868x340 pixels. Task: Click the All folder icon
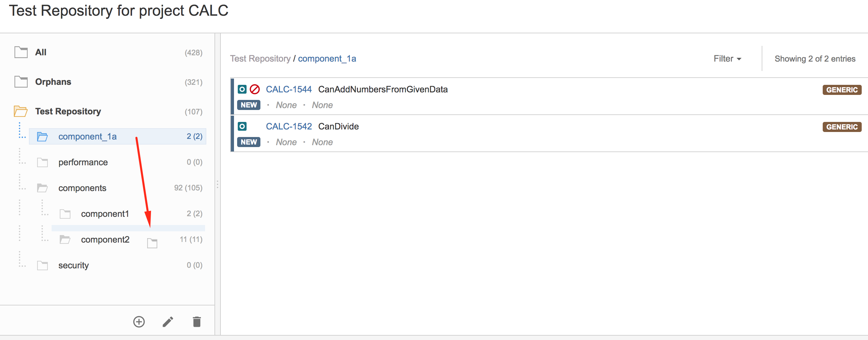[x=21, y=52]
